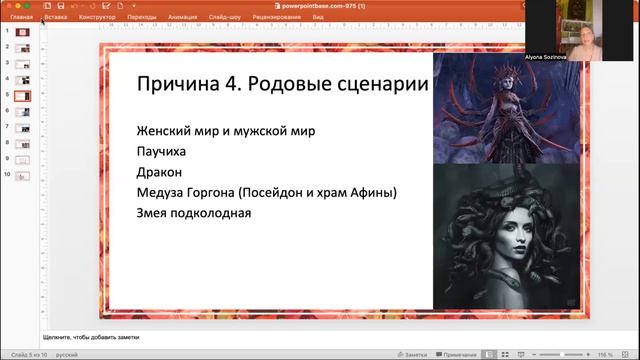
Task: Click the zoom out minus button
Action: 534,355
